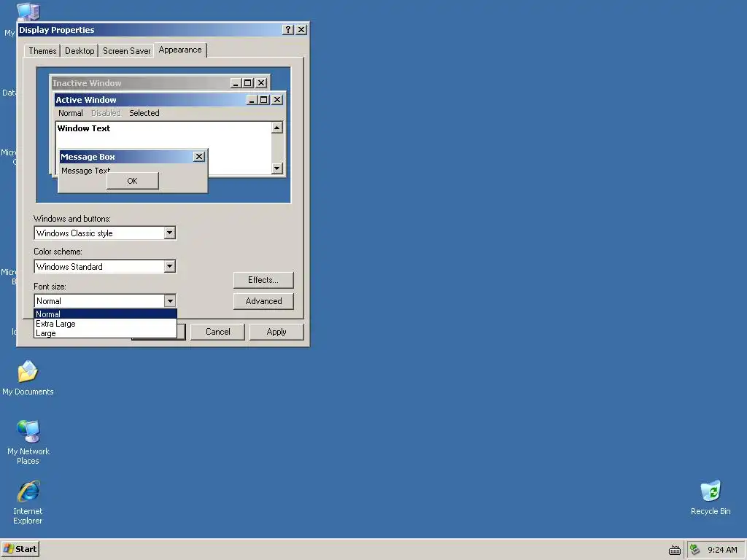Open the Start menu
The width and height of the screenshot is (747, 560).
(x=20, y=549)
